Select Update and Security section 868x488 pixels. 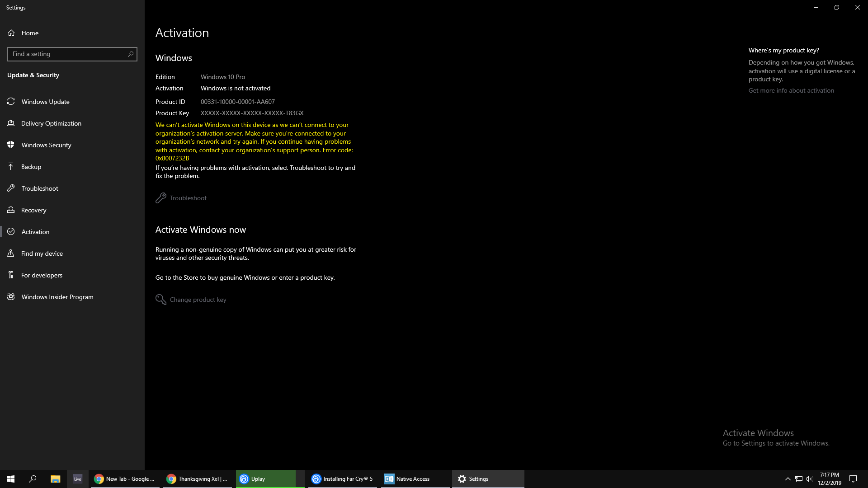33,75
